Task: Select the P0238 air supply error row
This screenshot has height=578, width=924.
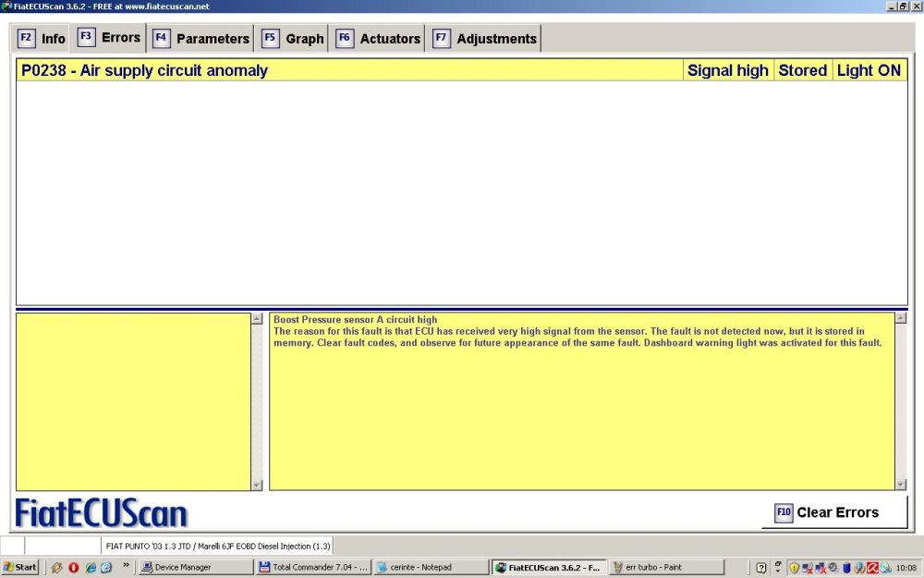Action: pyautogui.click(x=351, y=70)
